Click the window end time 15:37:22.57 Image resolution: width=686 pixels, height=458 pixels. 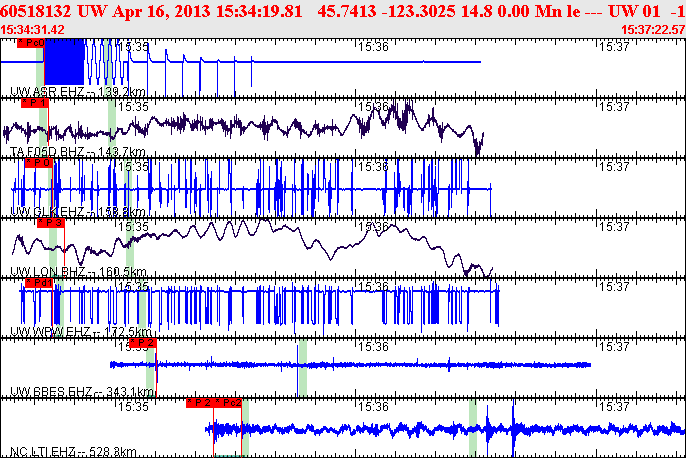(653, 30)
